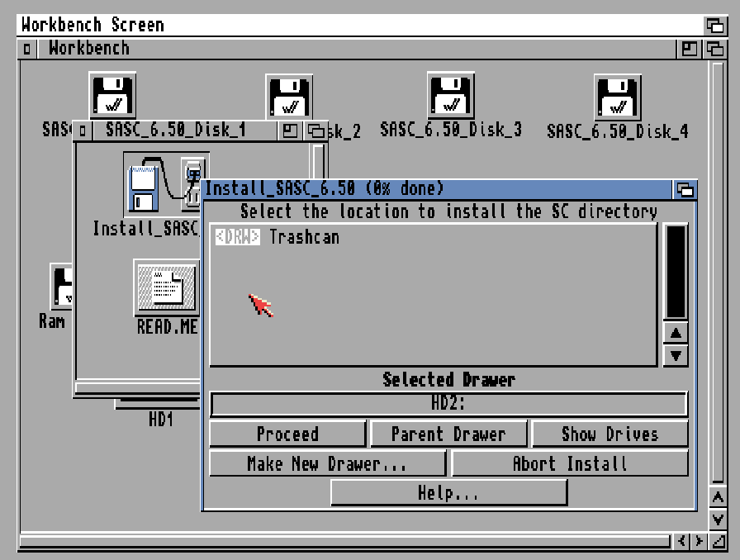Open the SASC_6.50_Disk_2 floppy icon
740x560 pixels.
289,97
